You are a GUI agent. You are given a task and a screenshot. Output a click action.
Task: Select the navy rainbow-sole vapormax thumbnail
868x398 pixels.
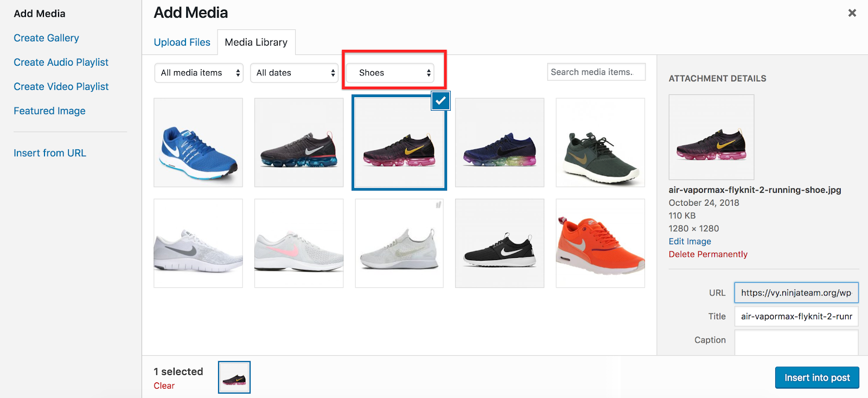coord(500,143)
